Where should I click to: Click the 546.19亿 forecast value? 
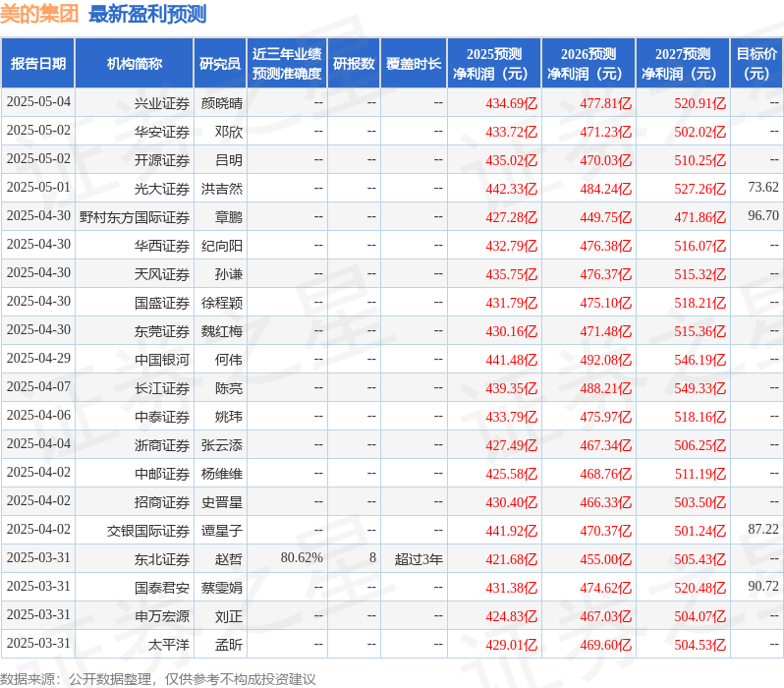click(x=700, y=361)
